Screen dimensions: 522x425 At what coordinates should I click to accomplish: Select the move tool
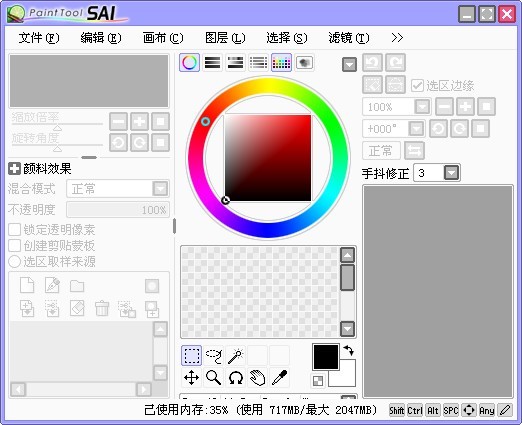pos(192,378)
